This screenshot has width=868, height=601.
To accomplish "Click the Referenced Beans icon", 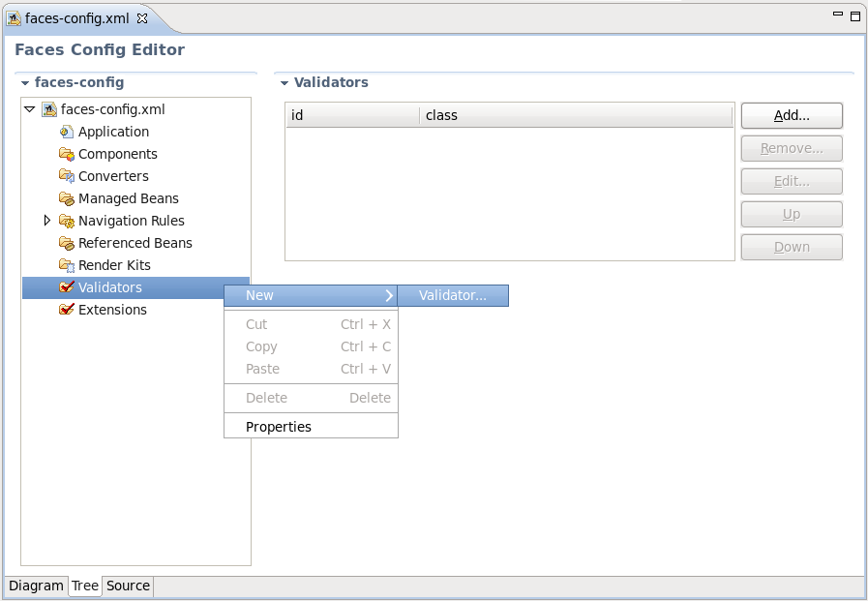I will (x=66, y=243).
